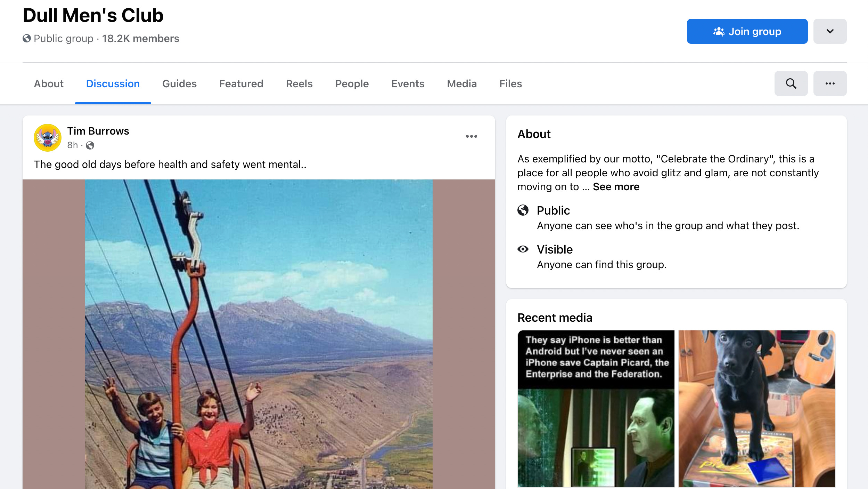The height and width of the screenshot is (489, 868).
Task: Switch to the Guides tab
Action: (179, 84)
